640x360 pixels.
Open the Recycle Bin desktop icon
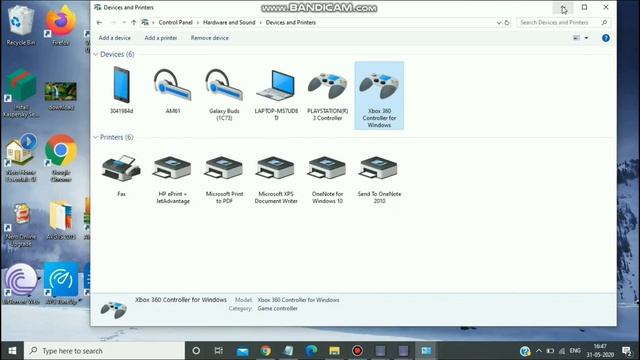[x=20, y=25]
